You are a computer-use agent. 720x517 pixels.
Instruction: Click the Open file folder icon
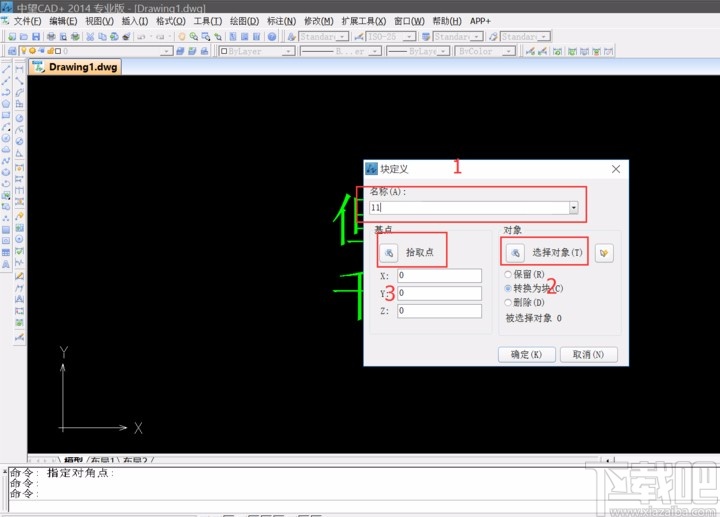(x=24, y=37)
